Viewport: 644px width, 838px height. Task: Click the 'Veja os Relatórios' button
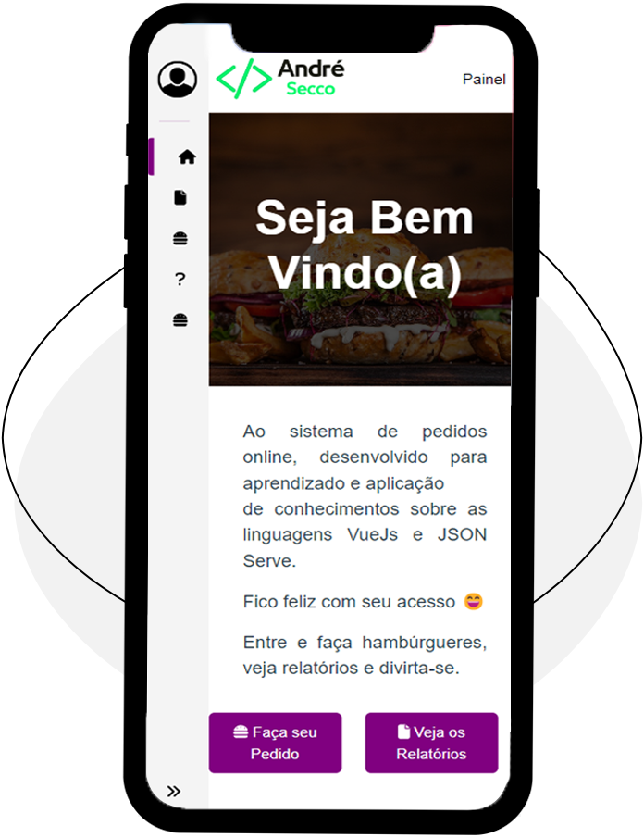coord(431,743)
